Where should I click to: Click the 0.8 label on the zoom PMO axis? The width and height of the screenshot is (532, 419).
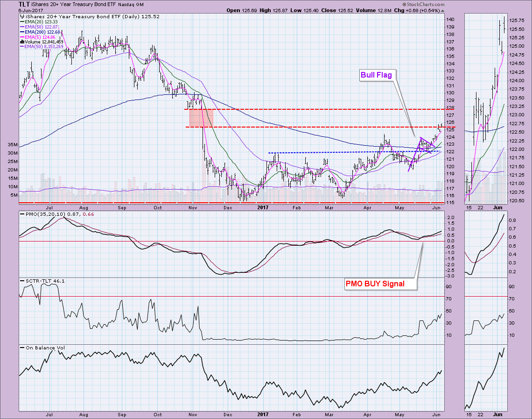[x=513, y=220]
